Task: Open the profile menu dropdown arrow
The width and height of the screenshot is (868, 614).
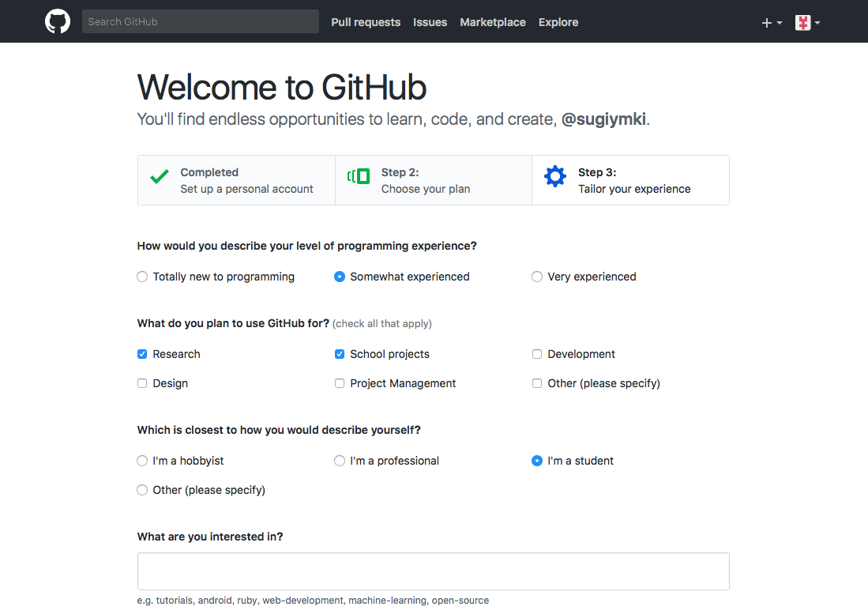Action: coord(817,23)
